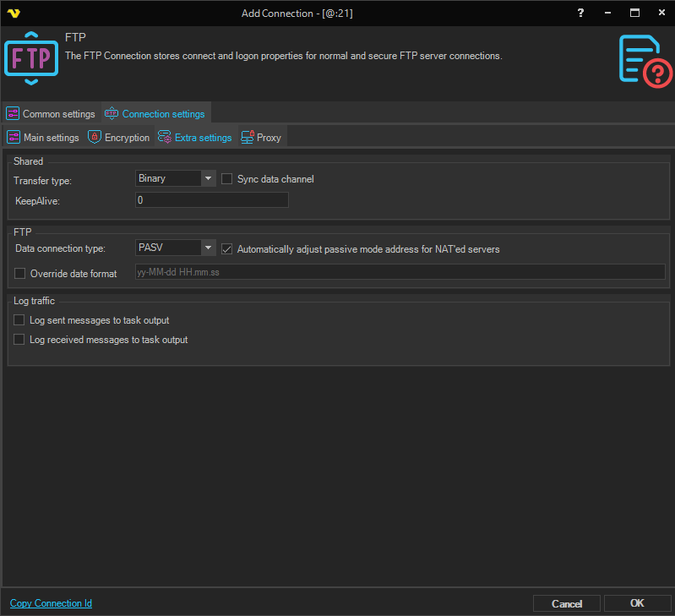Enable the Sync data channel checkbox
Viewport: 675px width, 616px height.
(x=227, y=179)
